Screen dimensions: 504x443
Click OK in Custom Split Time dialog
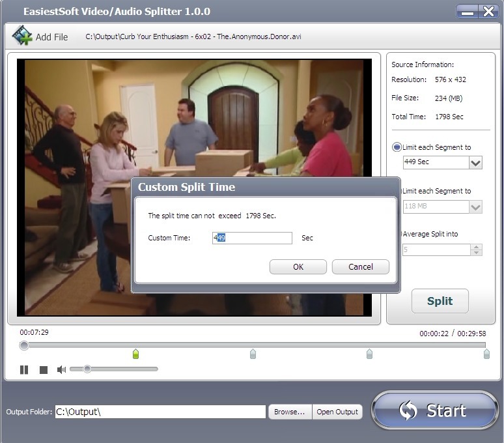[298, 267]
